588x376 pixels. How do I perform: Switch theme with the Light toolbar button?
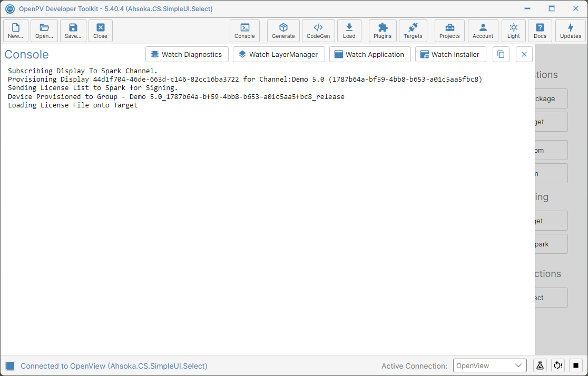514,31
